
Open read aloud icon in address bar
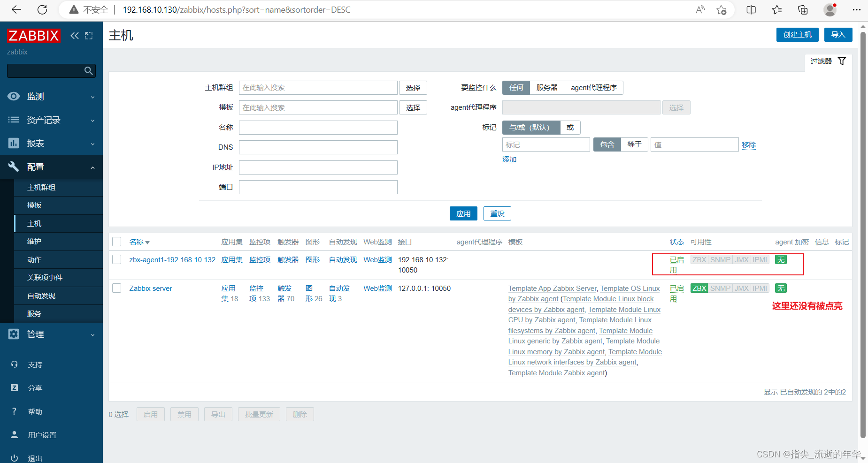click(x=700, y=10)
